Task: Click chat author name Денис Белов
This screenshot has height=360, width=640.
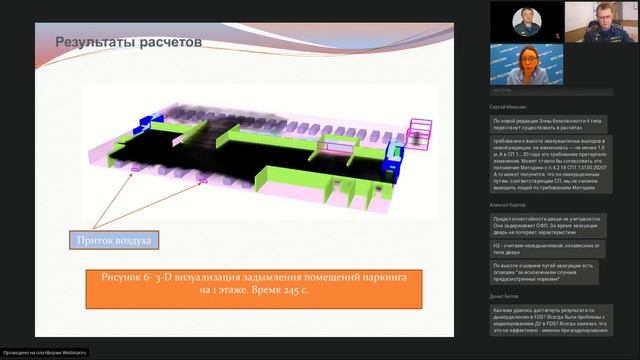Action: tap(504, 296)
